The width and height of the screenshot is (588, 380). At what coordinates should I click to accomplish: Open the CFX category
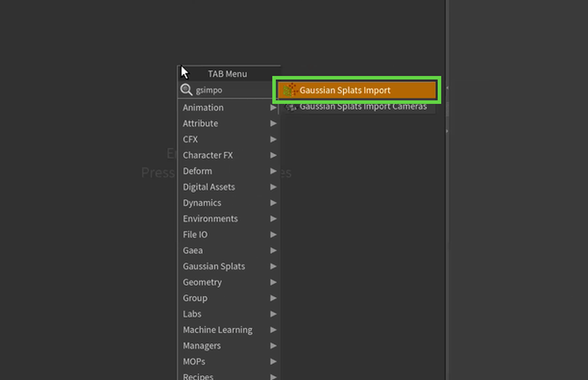pyautogui.click(x=191, y=139)
